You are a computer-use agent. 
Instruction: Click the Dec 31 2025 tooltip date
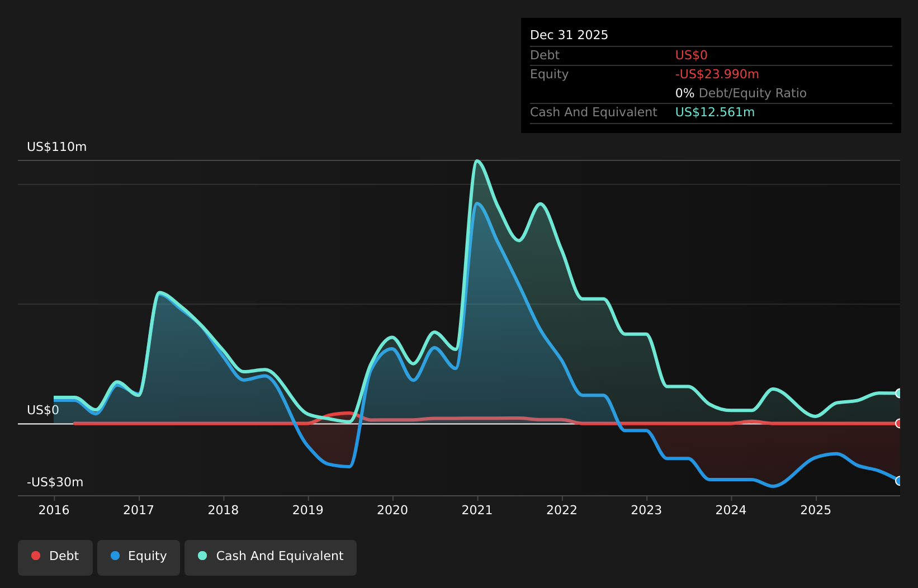[569, 35]
